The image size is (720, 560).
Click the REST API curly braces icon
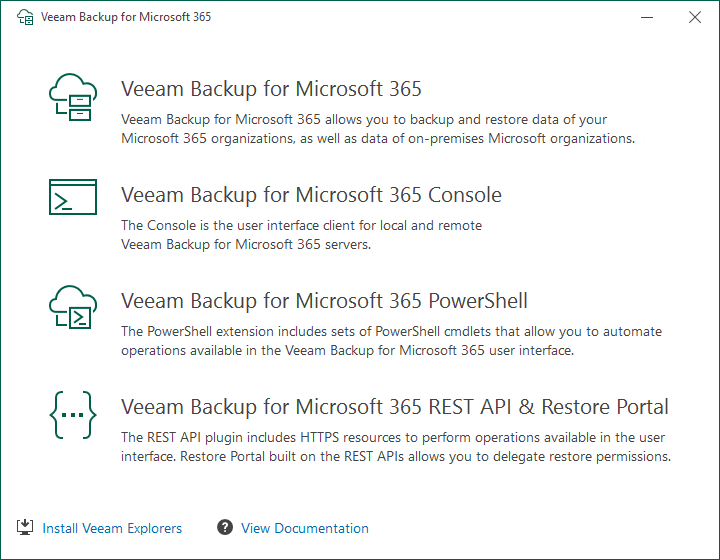72,413
